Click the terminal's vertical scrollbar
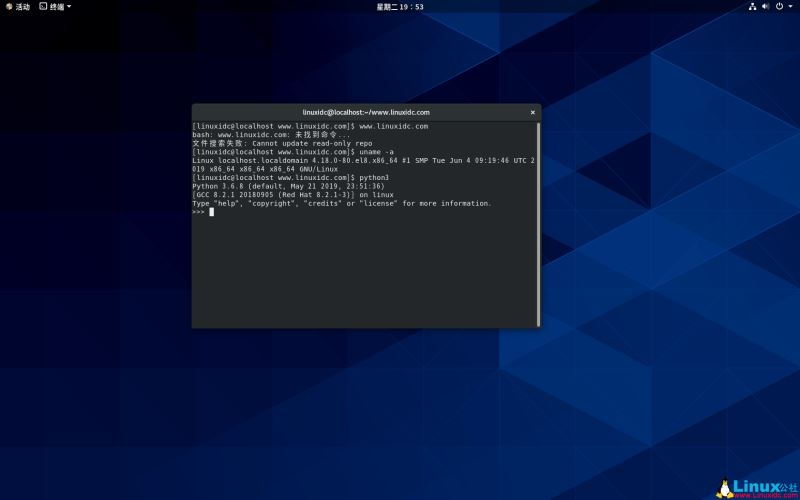This screenshot has height=500, width=800. 538,222
